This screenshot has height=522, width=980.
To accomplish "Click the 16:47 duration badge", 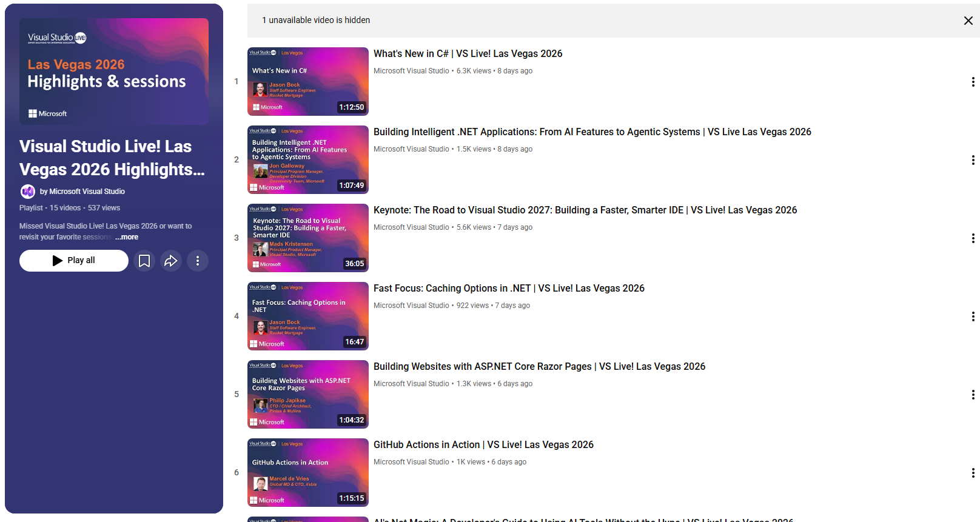I will 355,342.
